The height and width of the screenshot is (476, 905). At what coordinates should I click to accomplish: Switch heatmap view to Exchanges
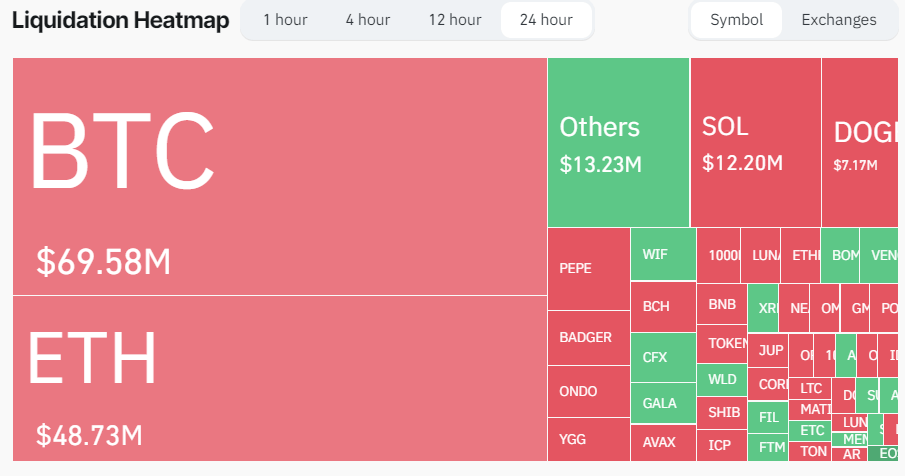838,20
